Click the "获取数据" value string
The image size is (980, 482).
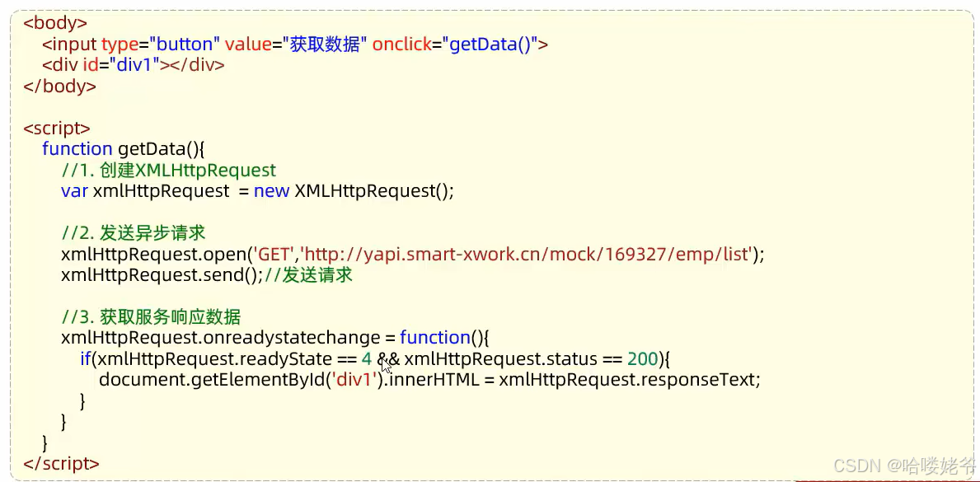click(325, 44)
